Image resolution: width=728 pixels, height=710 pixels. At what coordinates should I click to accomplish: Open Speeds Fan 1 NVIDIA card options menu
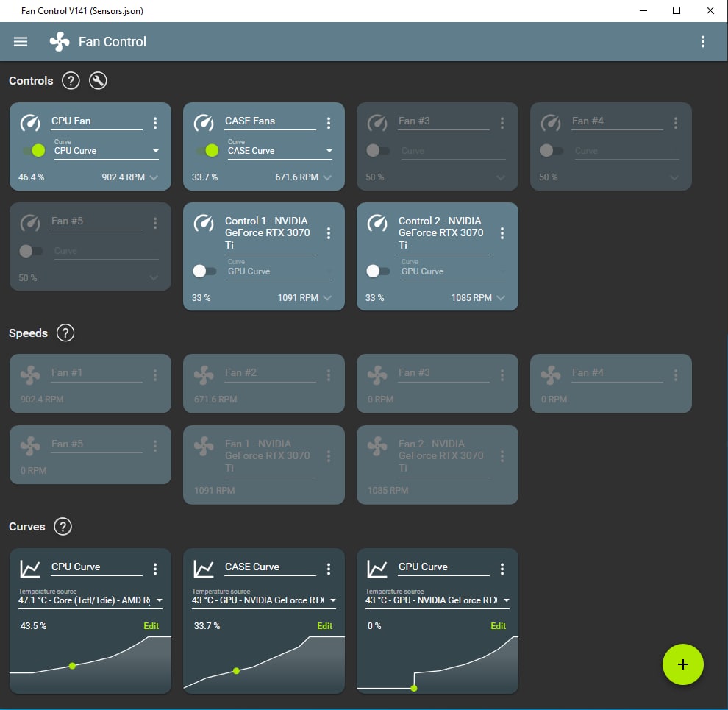click(329, 456)
